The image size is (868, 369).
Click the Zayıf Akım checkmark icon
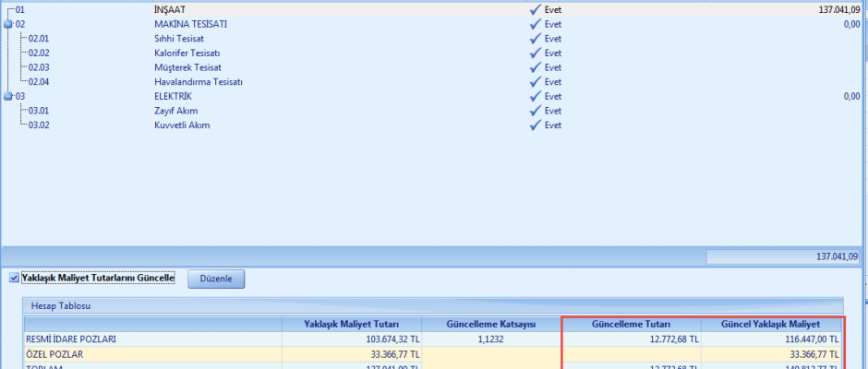coord(535,111)
